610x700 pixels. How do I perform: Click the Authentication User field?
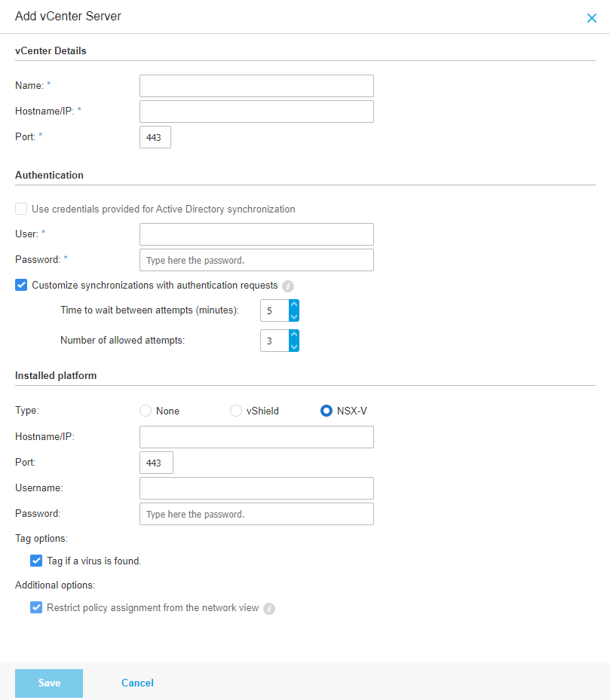point(256,234)
